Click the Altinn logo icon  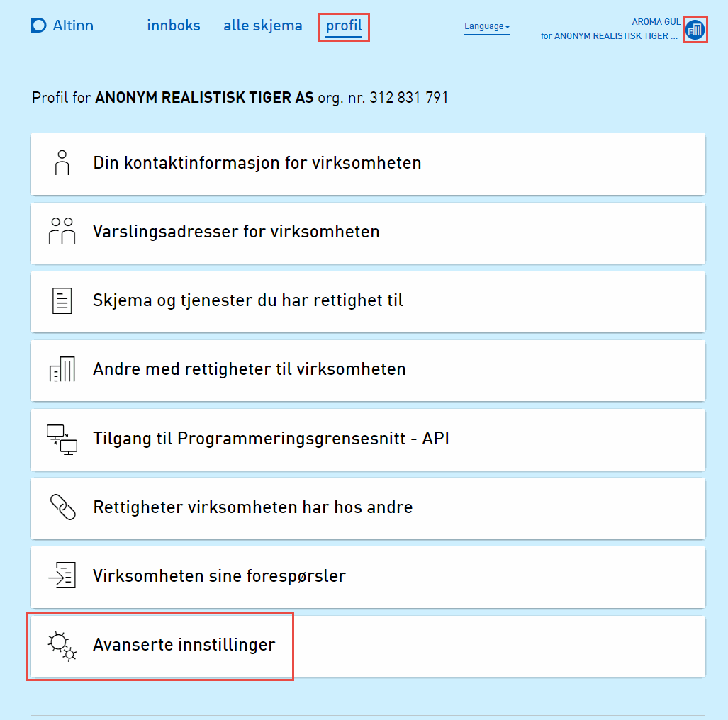click(38, 26)
